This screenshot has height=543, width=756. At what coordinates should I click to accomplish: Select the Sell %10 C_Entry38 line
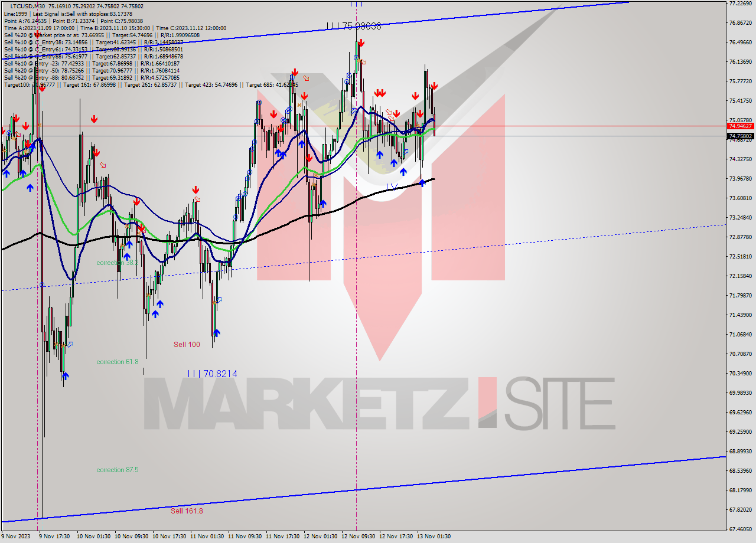92,42
